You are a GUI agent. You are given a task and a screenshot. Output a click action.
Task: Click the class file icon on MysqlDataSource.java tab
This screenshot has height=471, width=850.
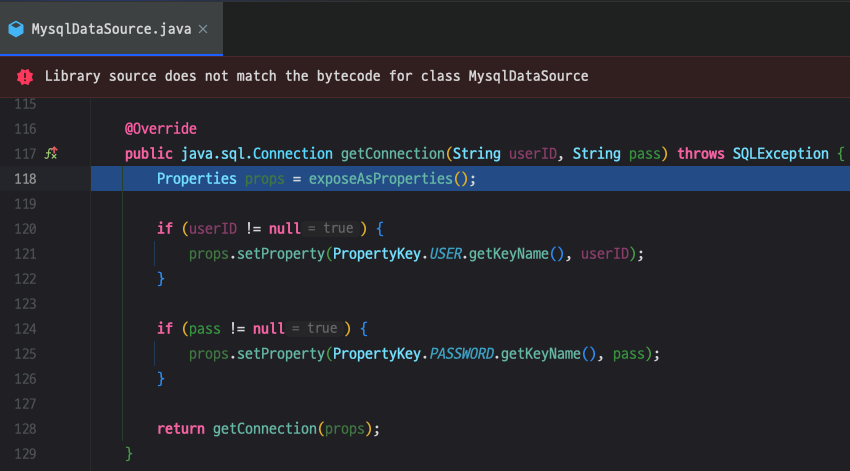tap(16, 29)
